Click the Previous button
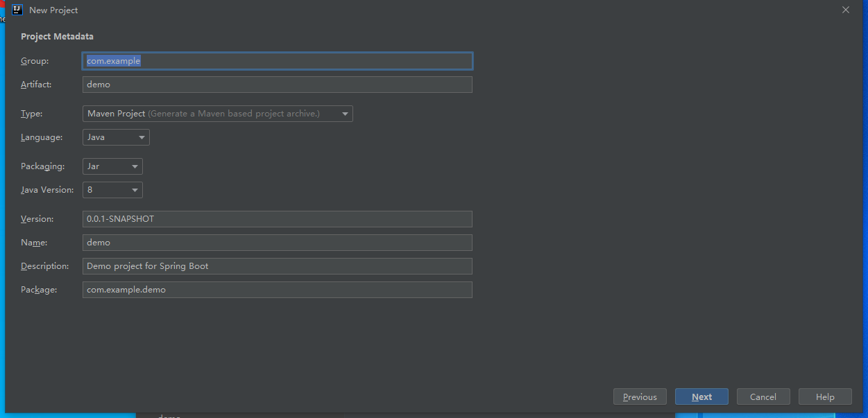 pyautogui.click(x=640, y=397)
